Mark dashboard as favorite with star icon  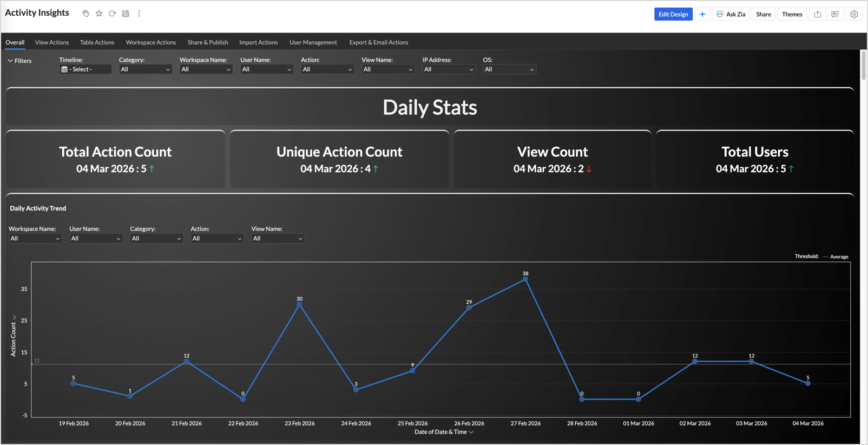pyautogui.click(x=99, y=14)
